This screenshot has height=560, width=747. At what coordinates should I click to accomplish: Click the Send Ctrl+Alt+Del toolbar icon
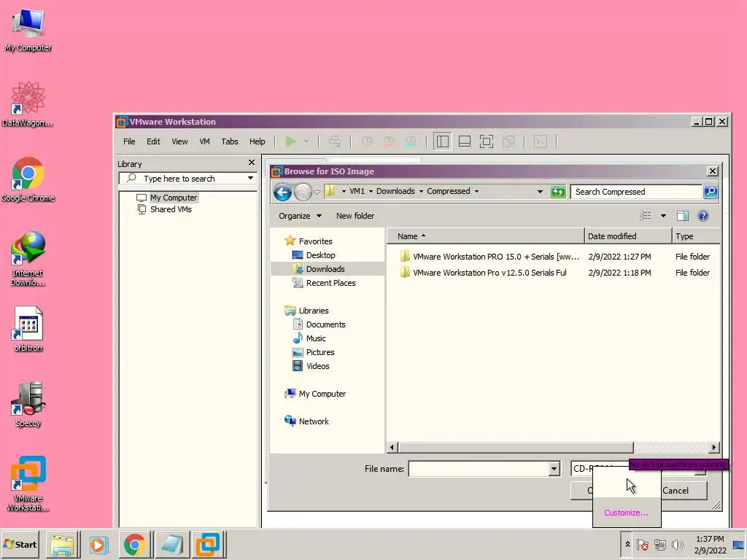coord(335,141)
